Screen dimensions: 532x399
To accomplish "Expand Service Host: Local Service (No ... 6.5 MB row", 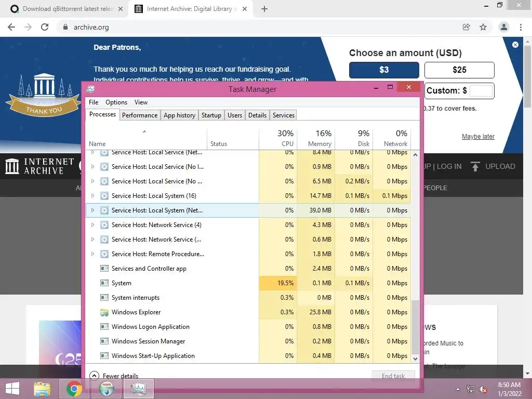I will (x=92, y=181).
